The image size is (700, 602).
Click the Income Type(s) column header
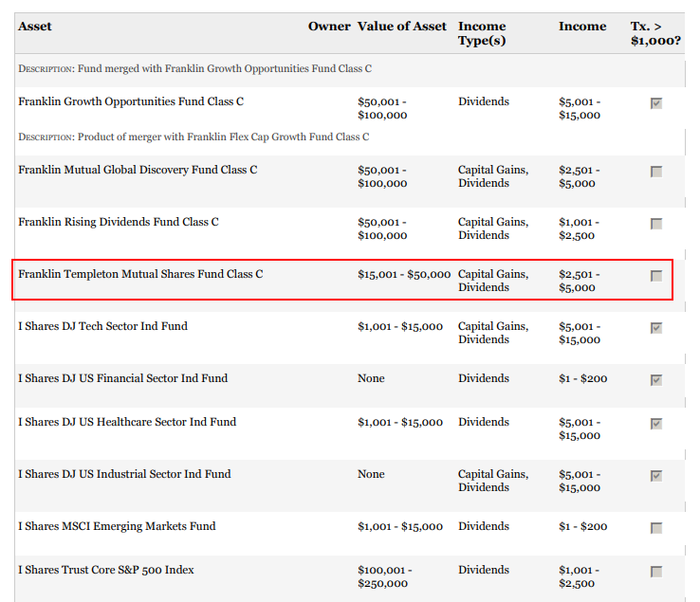(482, 33)
